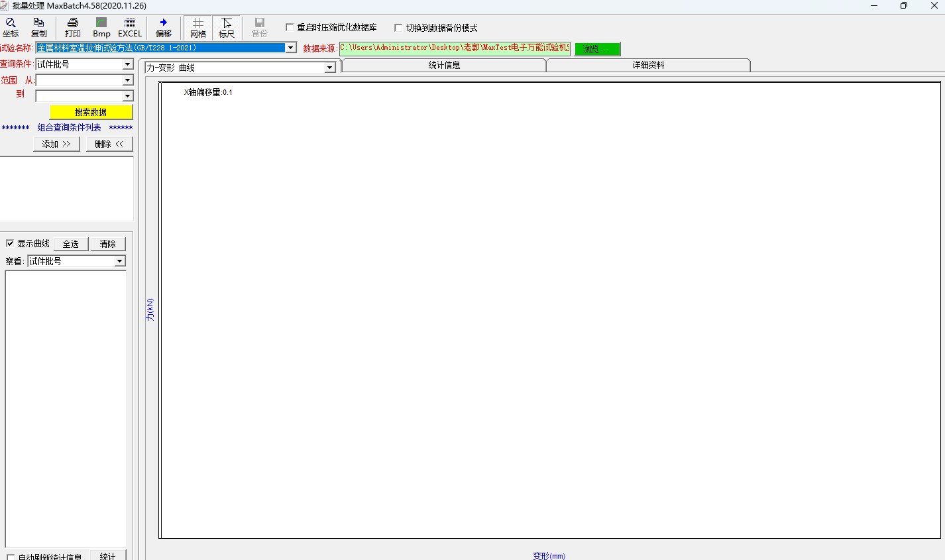Open the 详细资料 tab
The height and width of the screenshot is (560, 945).
(x=648, y=65)
